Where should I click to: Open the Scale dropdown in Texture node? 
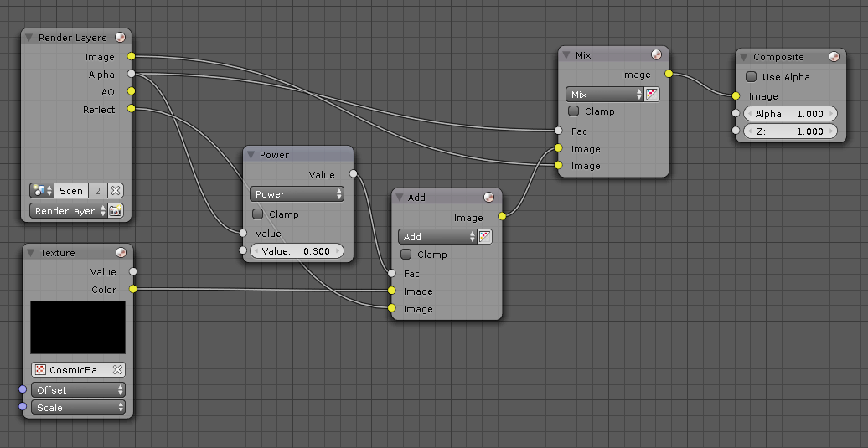point(78,408)
